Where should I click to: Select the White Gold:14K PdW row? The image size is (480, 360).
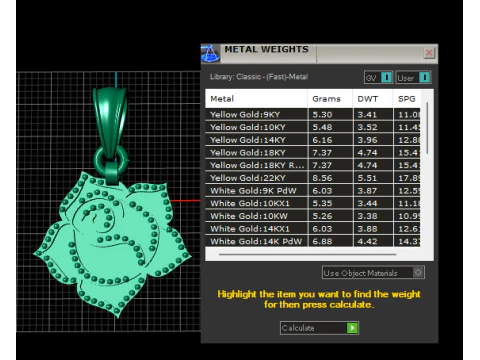313,241
